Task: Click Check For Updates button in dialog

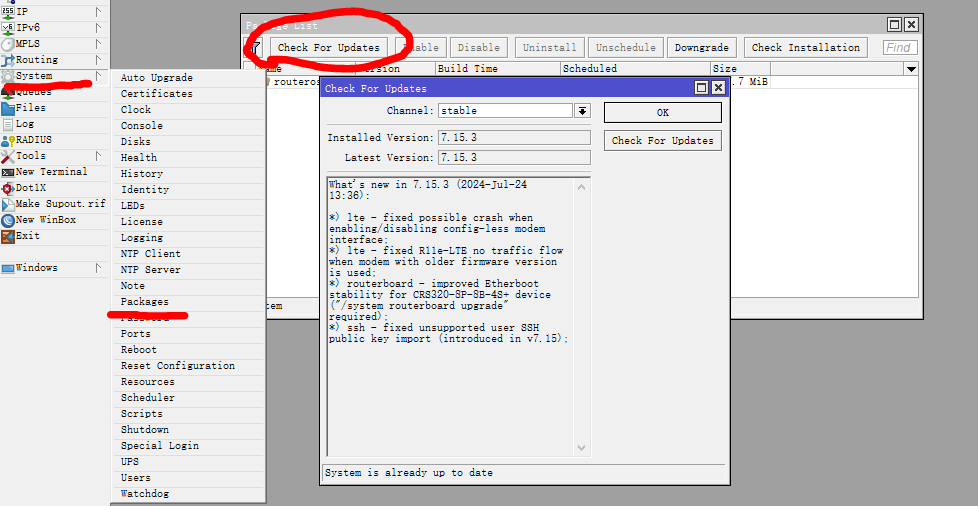Action: [662, 141]
